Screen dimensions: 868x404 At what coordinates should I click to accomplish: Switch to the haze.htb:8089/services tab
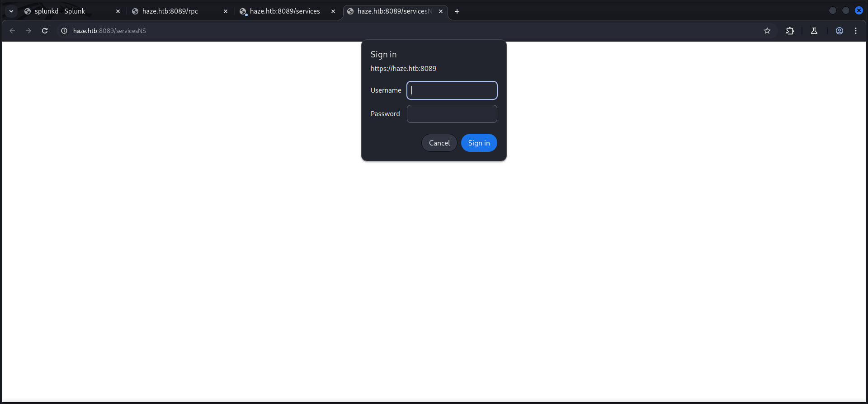pos(285,11)
